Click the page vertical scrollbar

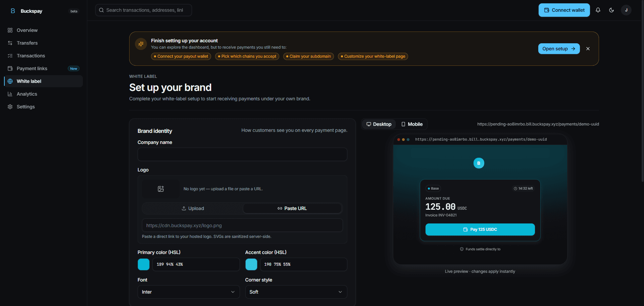tap(642, 91)
